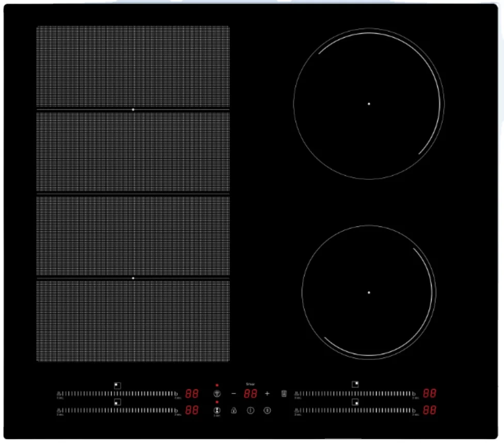This screenshot has width=504, height=443.
Task: Tap the timer display between minus and plus
Action: click(250, 393)
